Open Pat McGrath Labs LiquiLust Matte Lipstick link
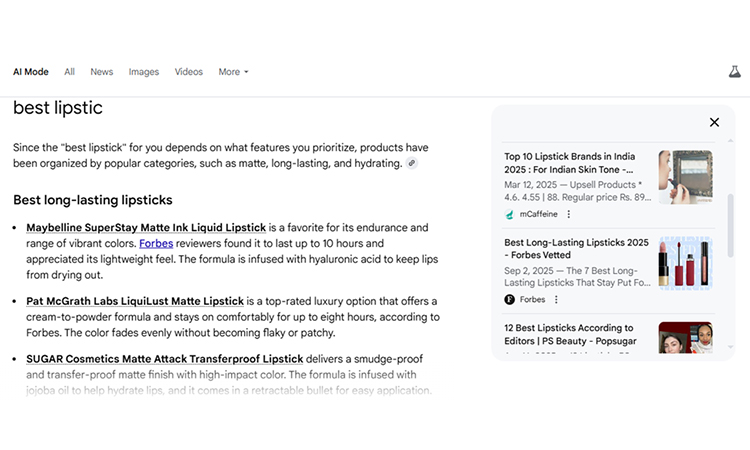This screenshot has width=750, height=450. pos(135,301)
